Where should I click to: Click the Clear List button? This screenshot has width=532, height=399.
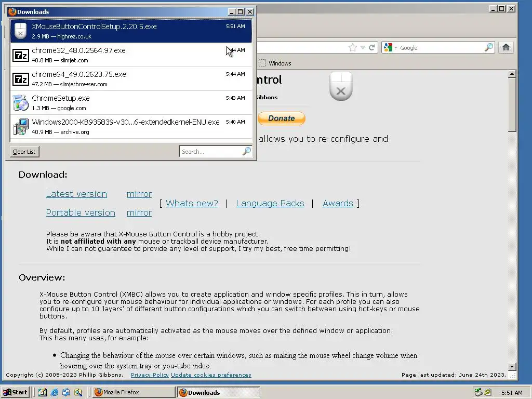[x=24, y=152]
